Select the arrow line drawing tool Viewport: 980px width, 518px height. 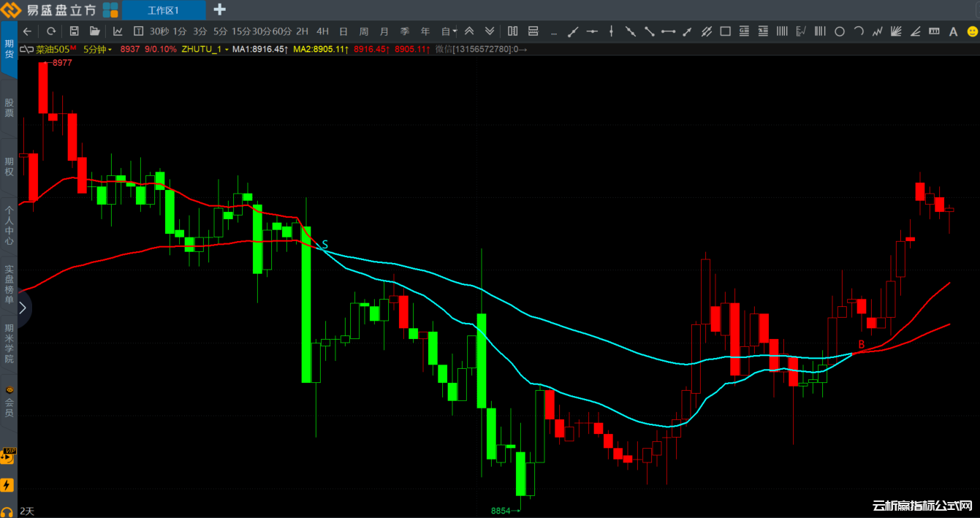[x=687, y=31]
